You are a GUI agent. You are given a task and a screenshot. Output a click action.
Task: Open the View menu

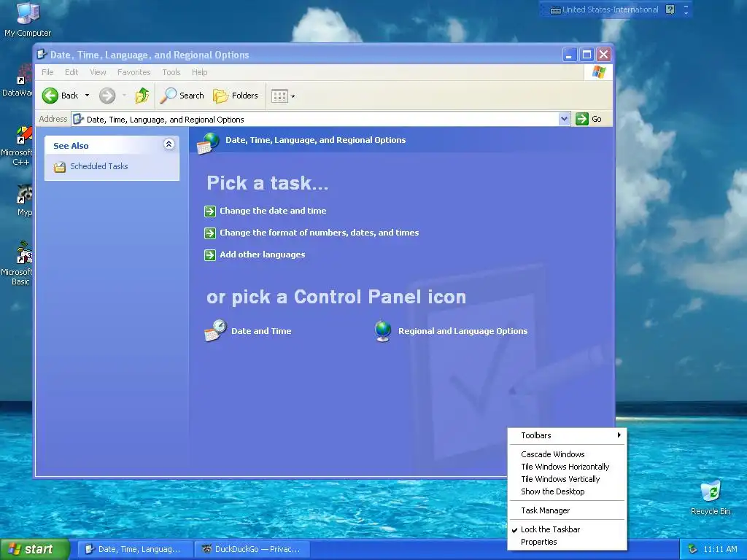point(98,72)
